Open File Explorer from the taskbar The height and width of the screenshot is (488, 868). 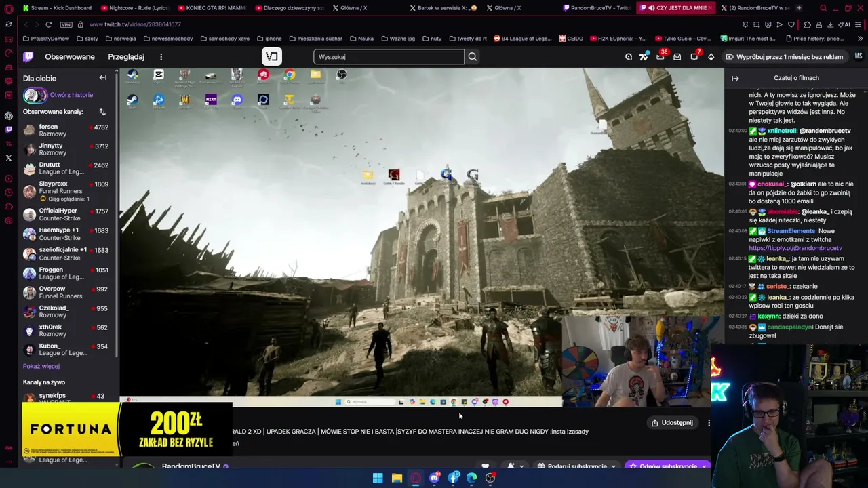pyautogui.click(x=397, y=478)
